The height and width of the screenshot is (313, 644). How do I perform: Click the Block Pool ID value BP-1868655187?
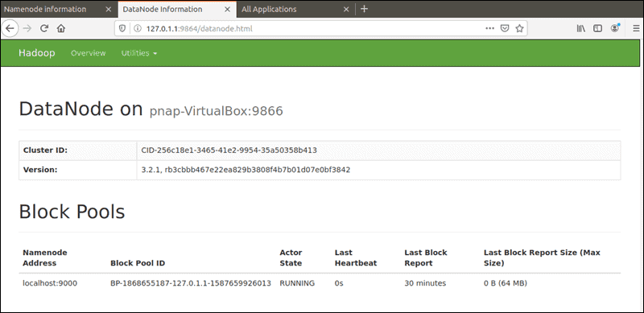click(x=191, y=283)
